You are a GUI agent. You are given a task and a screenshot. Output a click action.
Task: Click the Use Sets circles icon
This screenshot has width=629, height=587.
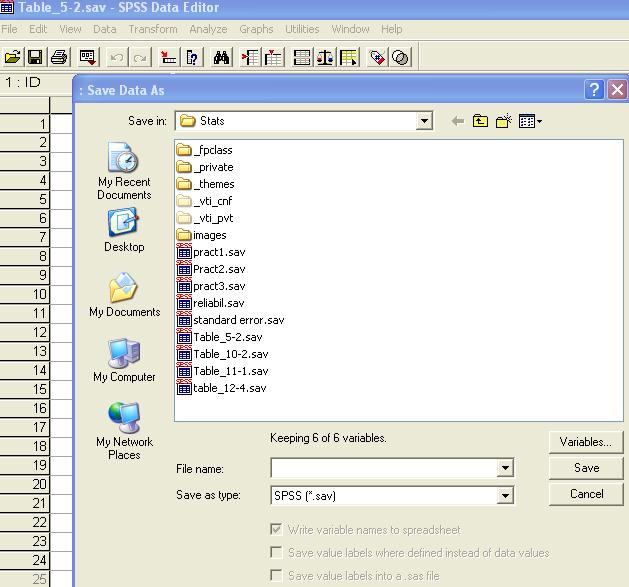pos(400,58)
